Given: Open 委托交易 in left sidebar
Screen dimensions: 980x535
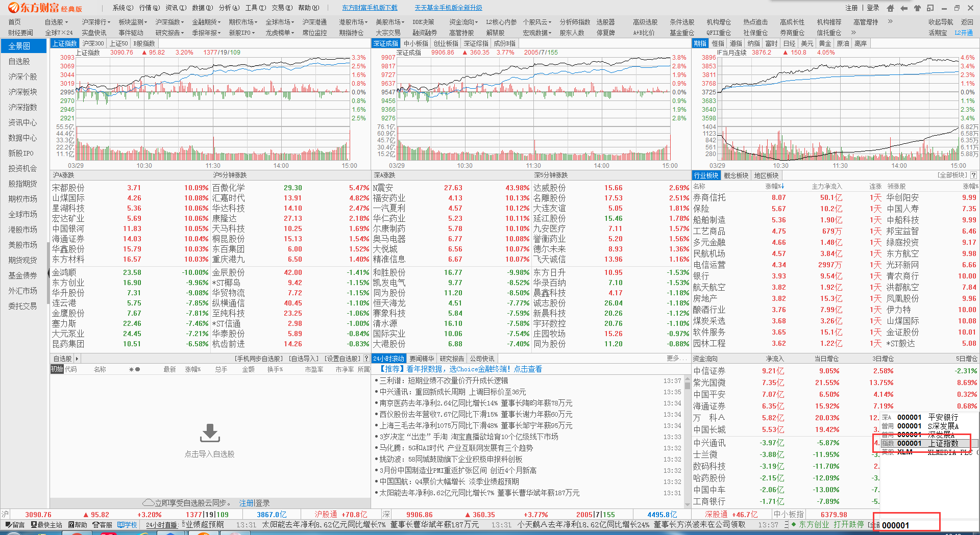Looking at the screenshot, I should point(22,306).
